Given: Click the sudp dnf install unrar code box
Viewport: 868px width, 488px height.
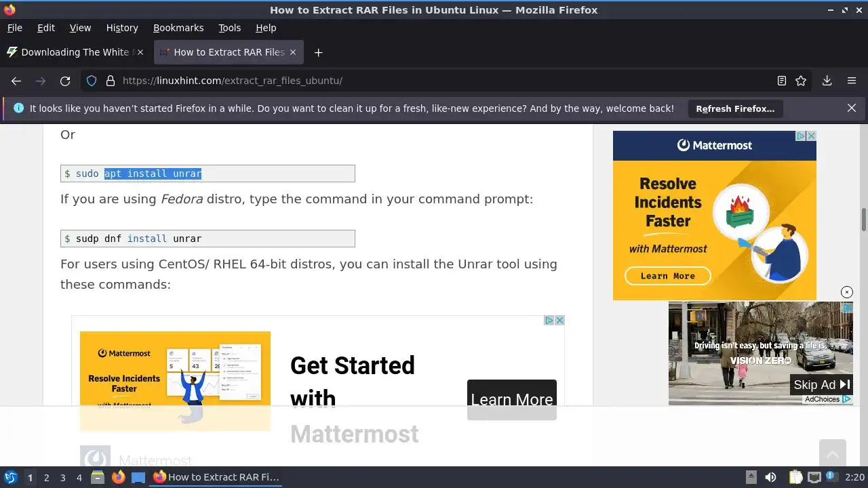Looking at the screenshot, I should point(208,239).
